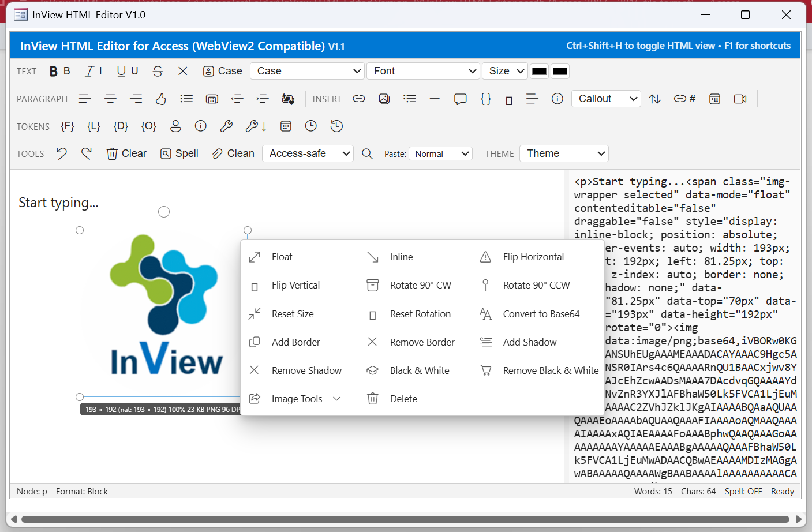812x532 pixels.
Task: Remove formatting with the X icon
Action: point(183,71)
